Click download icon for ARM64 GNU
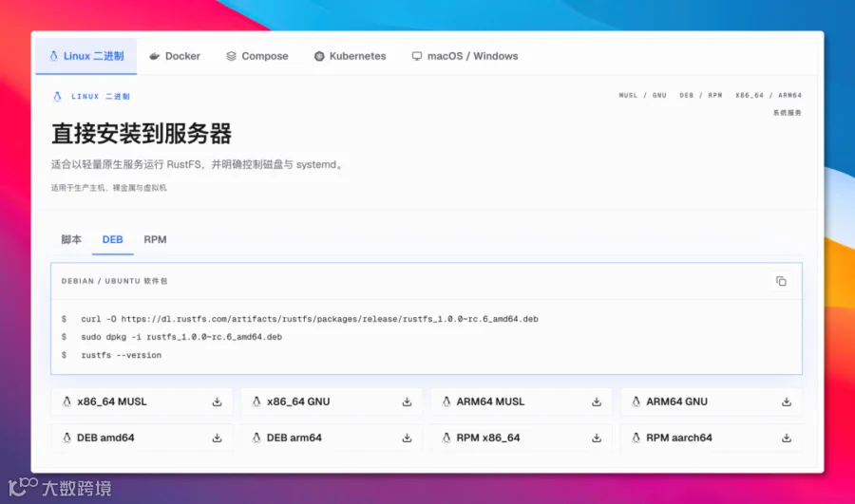This screenshot has width=855, height=504. click(x=787, y=402)
